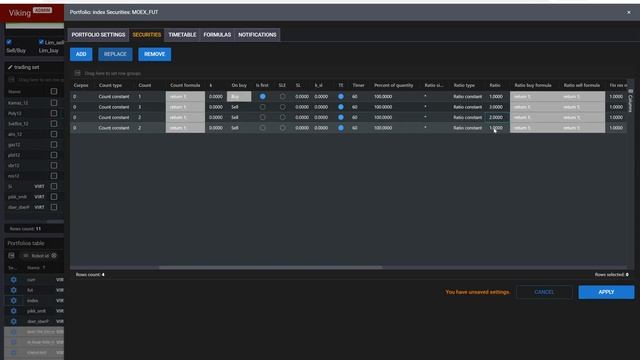This screenshot has height=360, width=640.
Task: Select first row Corpos cell value 0
Action: pos(75,97)
